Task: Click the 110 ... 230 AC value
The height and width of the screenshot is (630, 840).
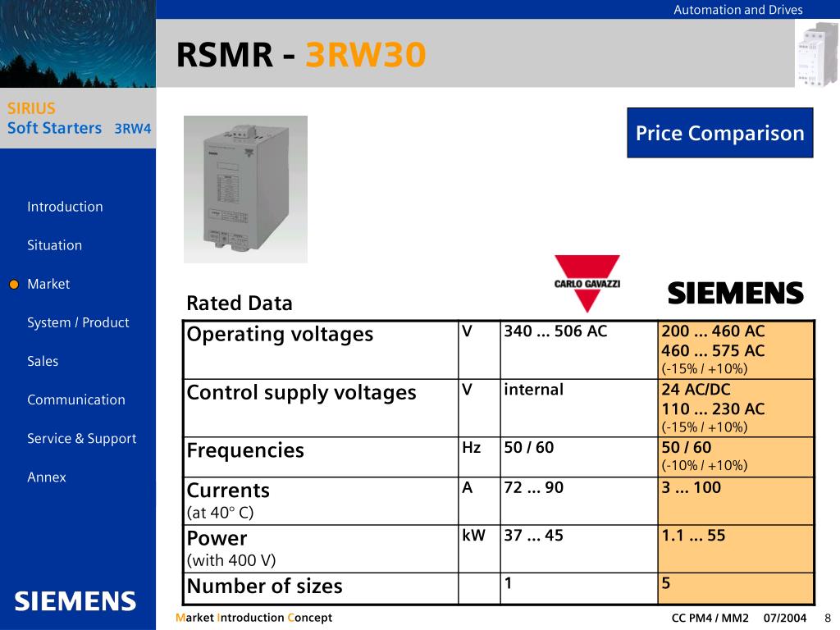Action: coord(713,409)
